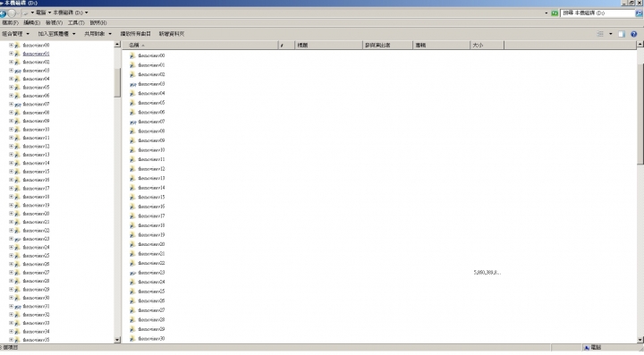This screenshot has height=355, width=644.
Task: Click folder icon of item ending 30 in file list
Action: point(132,339)
